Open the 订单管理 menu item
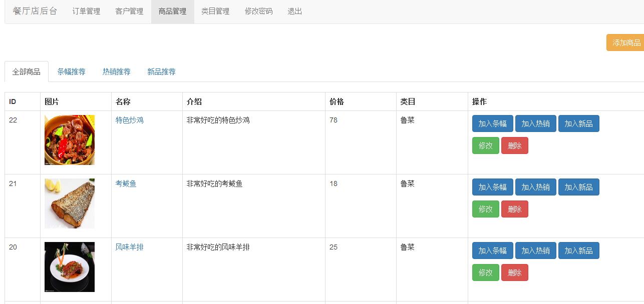Viewport: 644px width, 304px height. [x=86, y=11]
